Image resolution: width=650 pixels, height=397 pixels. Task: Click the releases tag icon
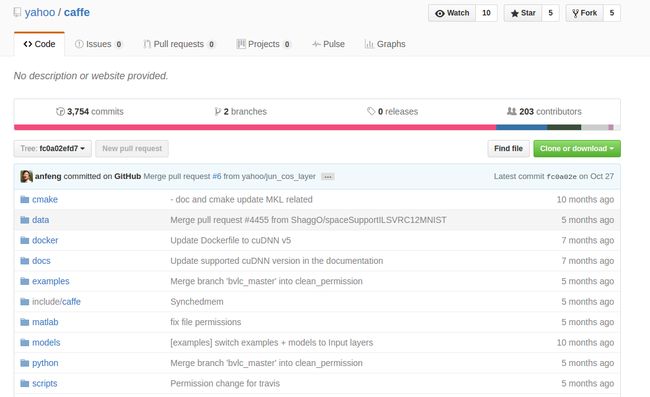371,111
